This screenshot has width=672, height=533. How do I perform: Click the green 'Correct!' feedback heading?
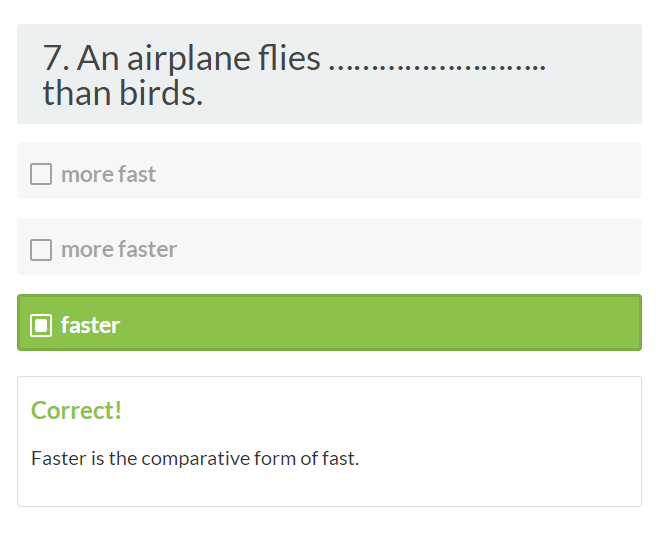(76, 410)
